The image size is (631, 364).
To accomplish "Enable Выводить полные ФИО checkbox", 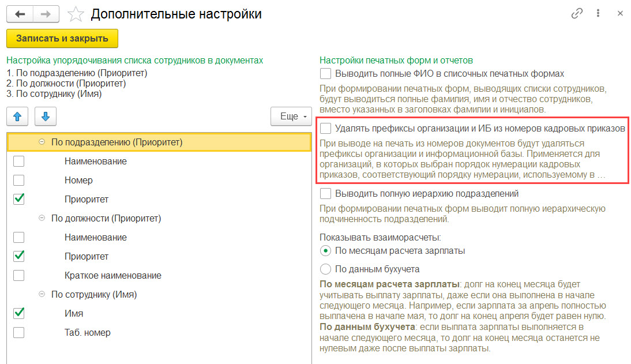I will pyautogui.click(x=325, y=74).
